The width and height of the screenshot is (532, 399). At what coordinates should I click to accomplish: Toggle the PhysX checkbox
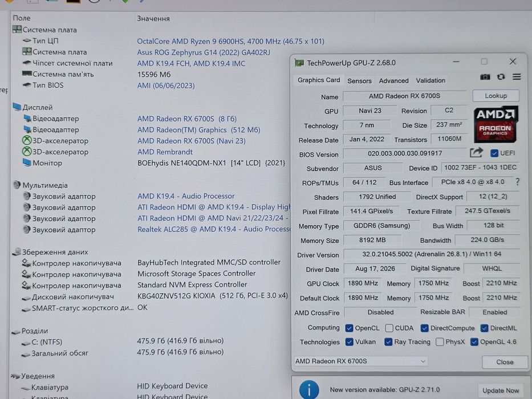440,341
